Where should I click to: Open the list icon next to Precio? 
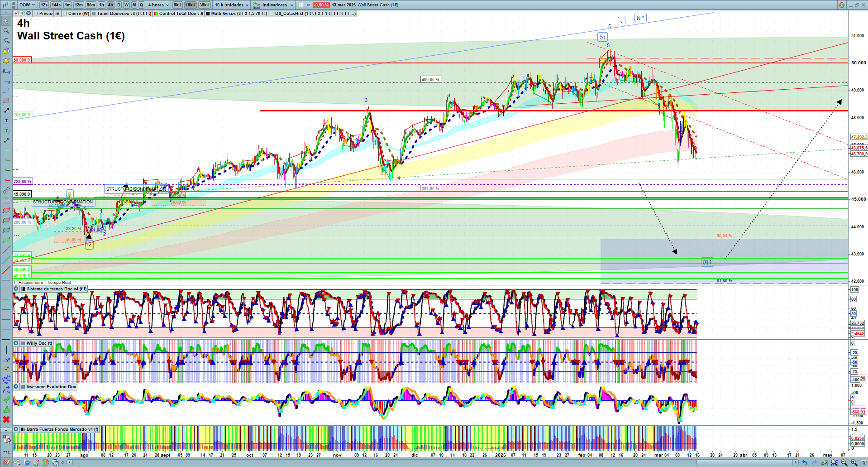(x=57, y=14)
